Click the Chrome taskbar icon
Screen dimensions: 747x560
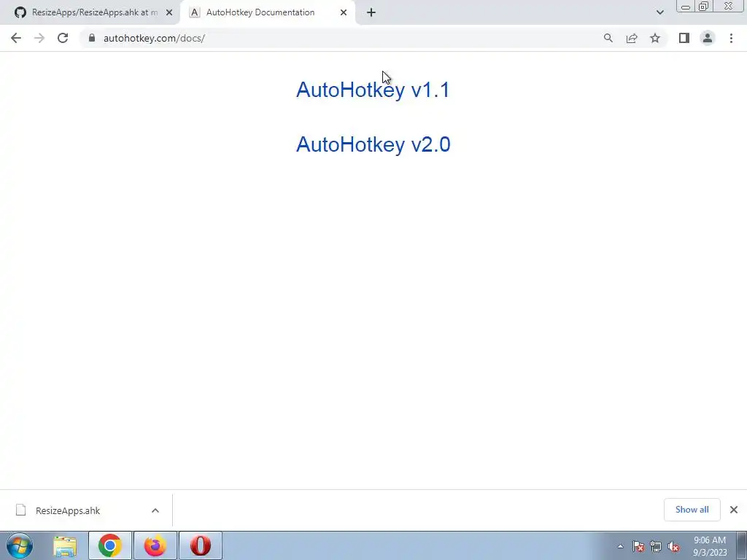(x=110, y=545)
